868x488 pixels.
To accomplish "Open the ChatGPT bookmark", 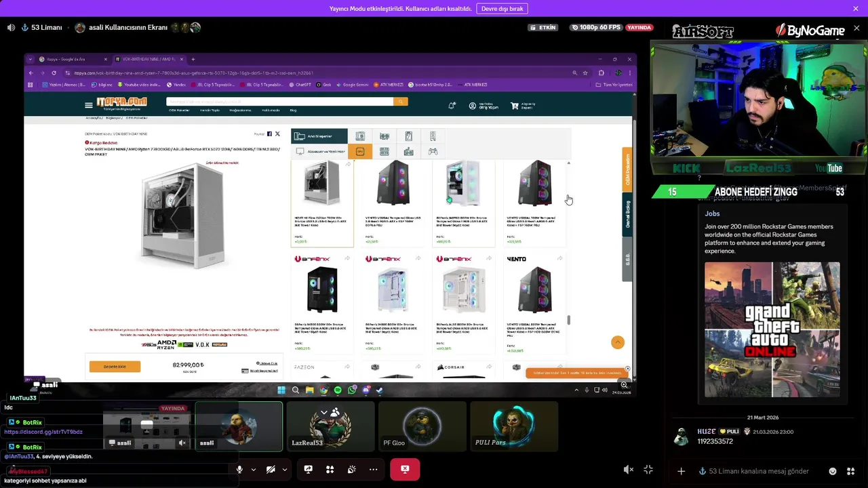I will pos(300,85).
